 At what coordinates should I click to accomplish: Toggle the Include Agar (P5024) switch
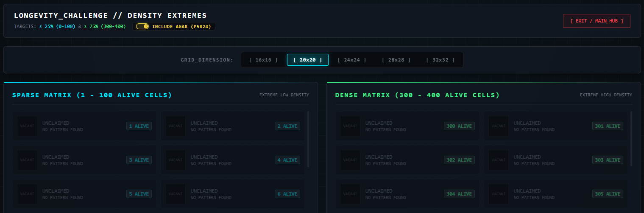(142, 26)
